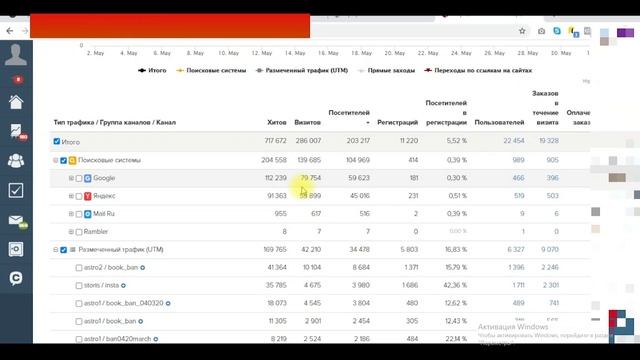Check the Mail Ru row checkbox

coord(79,214)
